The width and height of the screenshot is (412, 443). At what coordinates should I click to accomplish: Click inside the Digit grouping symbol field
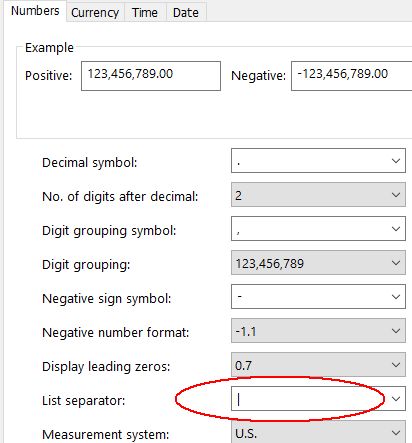(x=309, y=229)
